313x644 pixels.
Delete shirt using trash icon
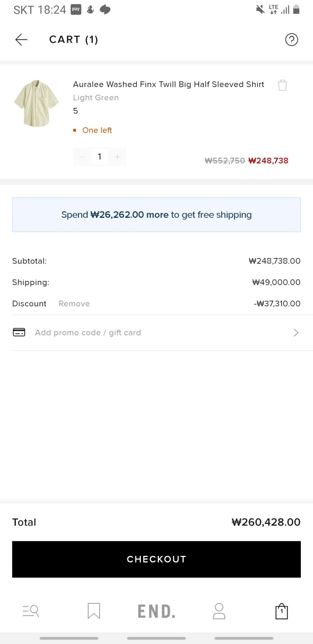(x=282, y=85)
